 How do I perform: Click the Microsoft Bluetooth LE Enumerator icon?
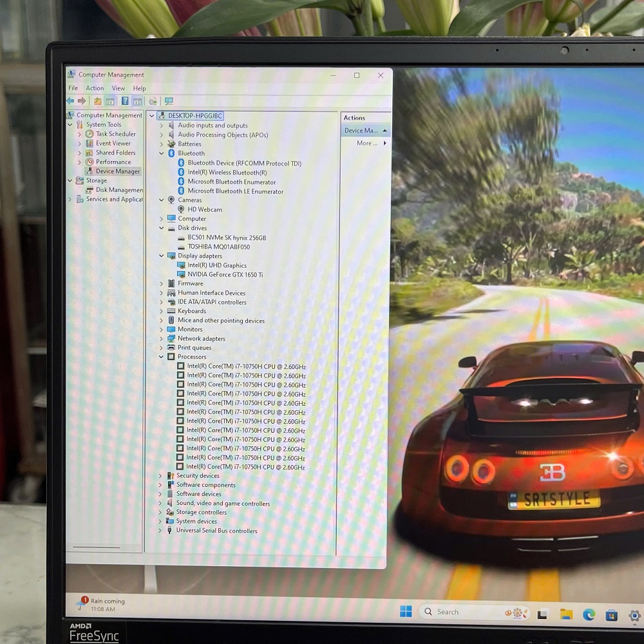pyautogui.click(x=181, y=191)
